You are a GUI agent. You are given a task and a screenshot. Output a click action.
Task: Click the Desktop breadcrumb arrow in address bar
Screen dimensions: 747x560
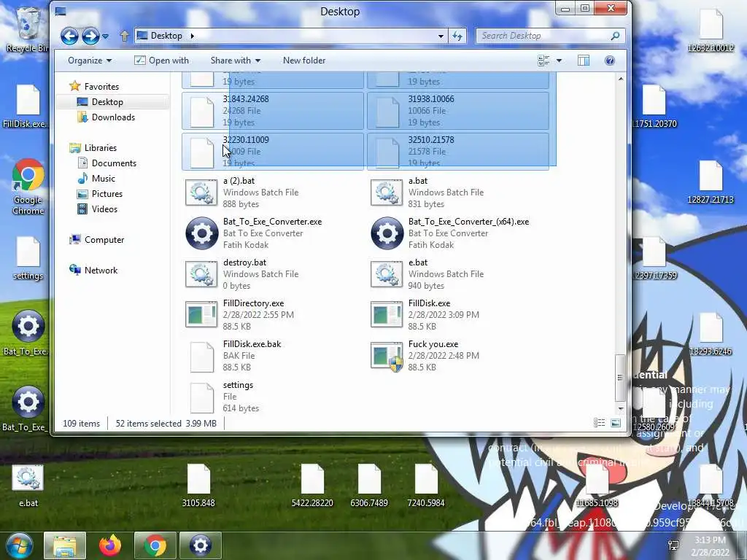point(193,36)
